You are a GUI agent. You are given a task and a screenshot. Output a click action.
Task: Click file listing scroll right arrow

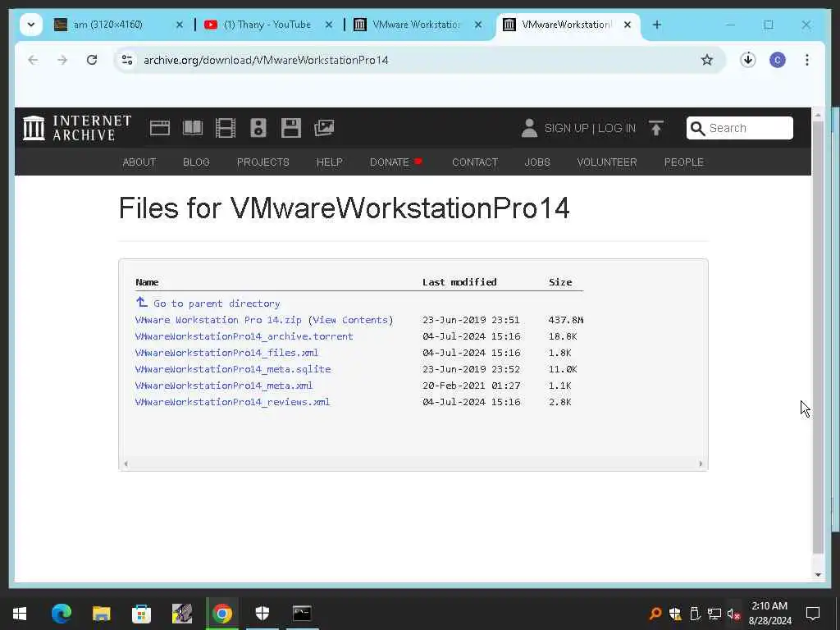701,464
